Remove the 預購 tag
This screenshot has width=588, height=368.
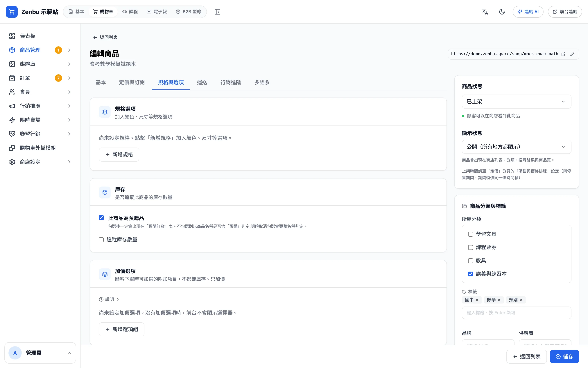click(x=521, y=300)
